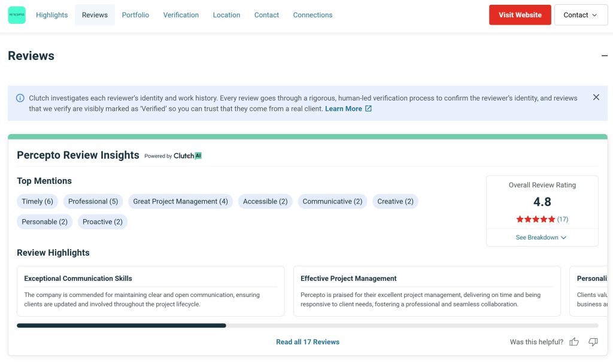
Task: Select Great Project Management (4) chip
Action: 180,201
